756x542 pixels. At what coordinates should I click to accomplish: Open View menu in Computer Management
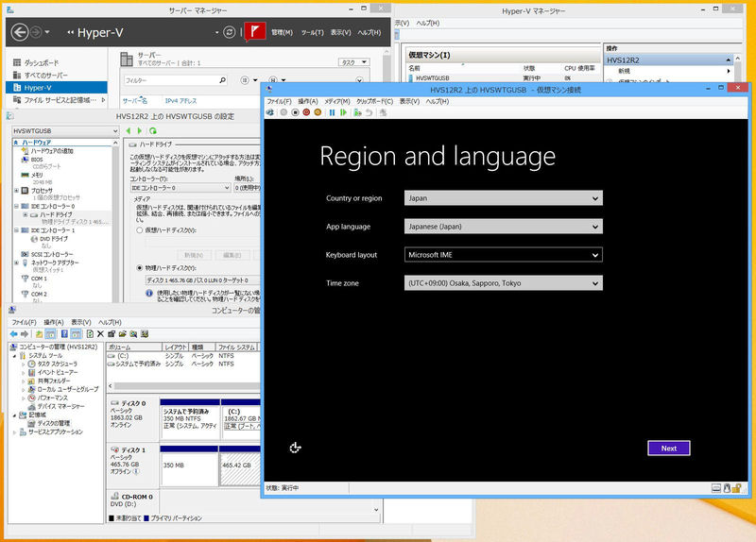pos(81,322)
